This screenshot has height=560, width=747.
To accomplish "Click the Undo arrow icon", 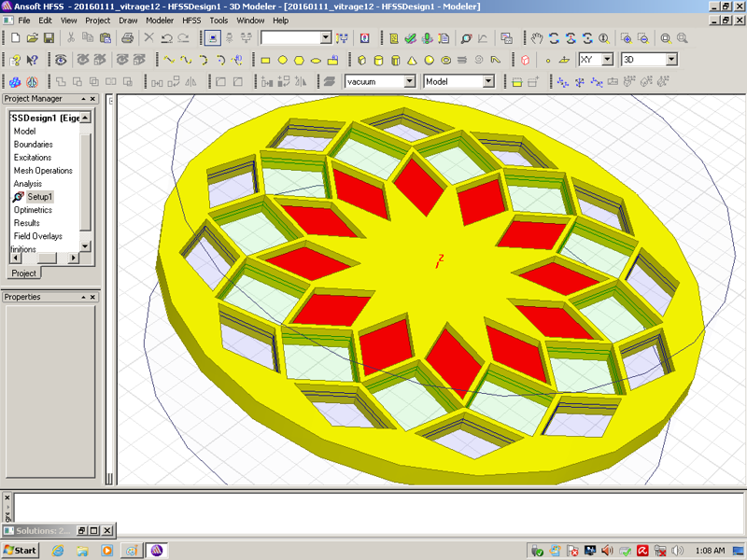I will tap(166, 38).
